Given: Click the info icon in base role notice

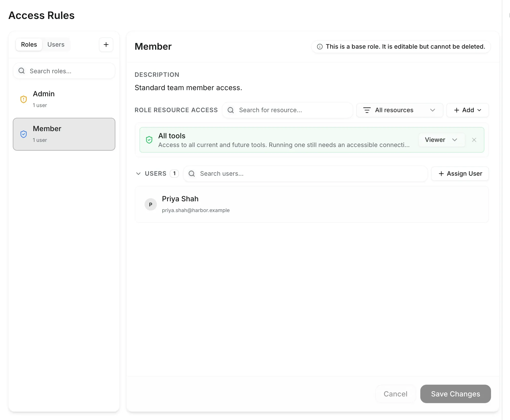Looking at the screenshot, I should tap(320, 47).
